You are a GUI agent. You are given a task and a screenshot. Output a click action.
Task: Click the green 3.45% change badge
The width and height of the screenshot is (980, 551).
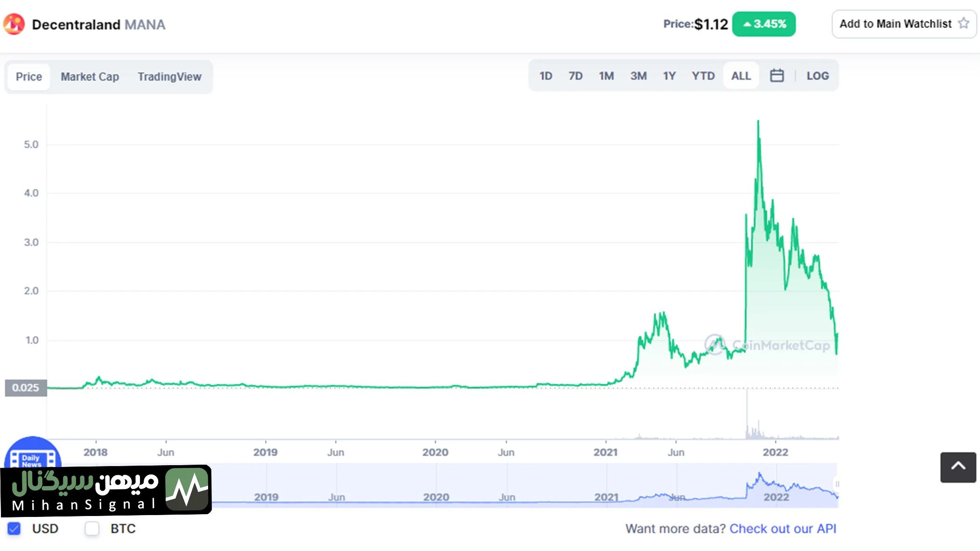pos(764,24)
